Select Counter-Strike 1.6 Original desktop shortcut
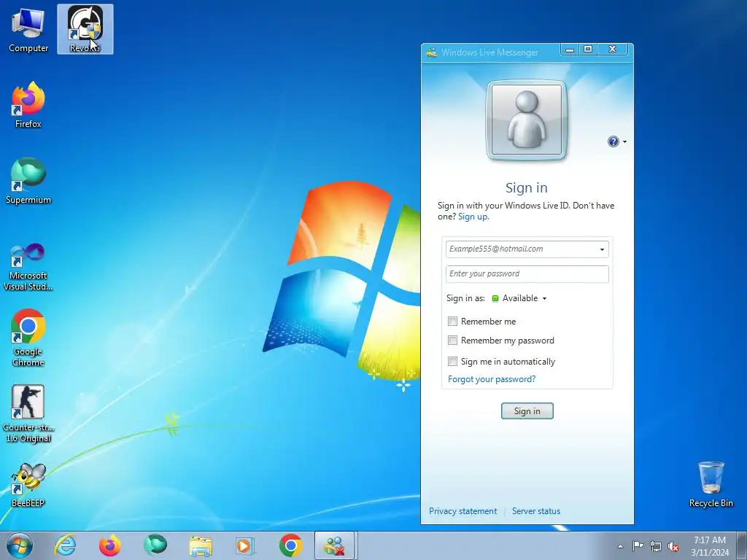The image size is (747, 560). point(28,413)
